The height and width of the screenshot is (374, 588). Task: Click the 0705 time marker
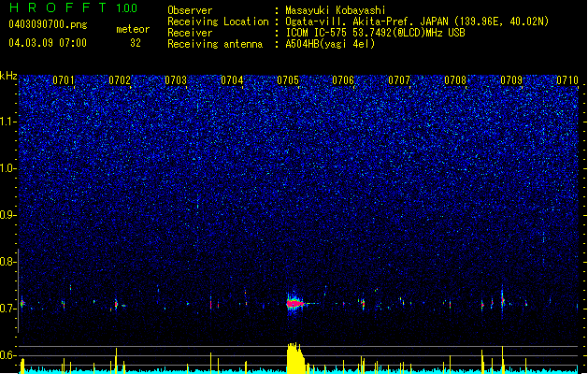point(288,80)
